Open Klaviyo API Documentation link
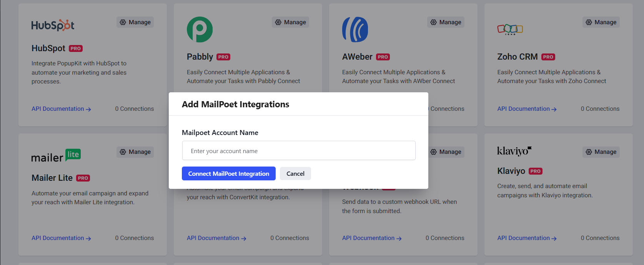This screenshot has width=644, height=265. 527,238
